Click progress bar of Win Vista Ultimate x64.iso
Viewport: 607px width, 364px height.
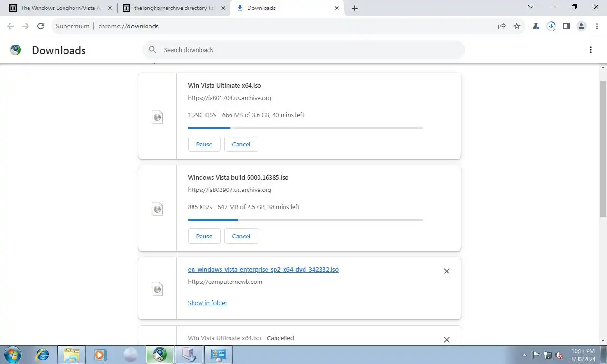(305, 128)
